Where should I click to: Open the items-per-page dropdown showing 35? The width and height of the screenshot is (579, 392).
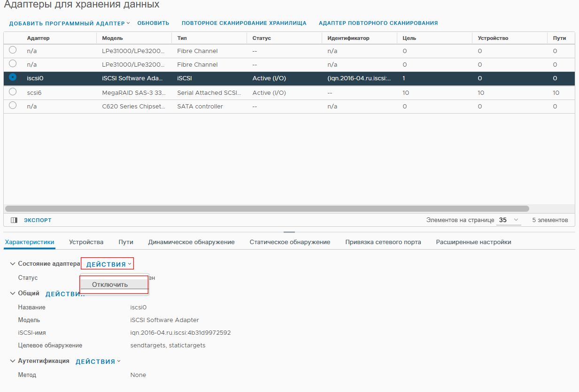509,220
